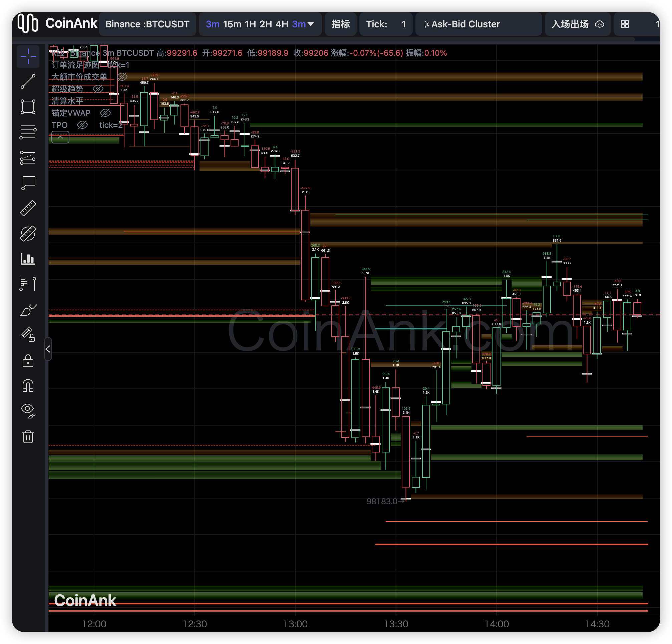This screenshot has height=644, width=672.
Task: Select the trend line drawing tool
Action: coord(28,82)
